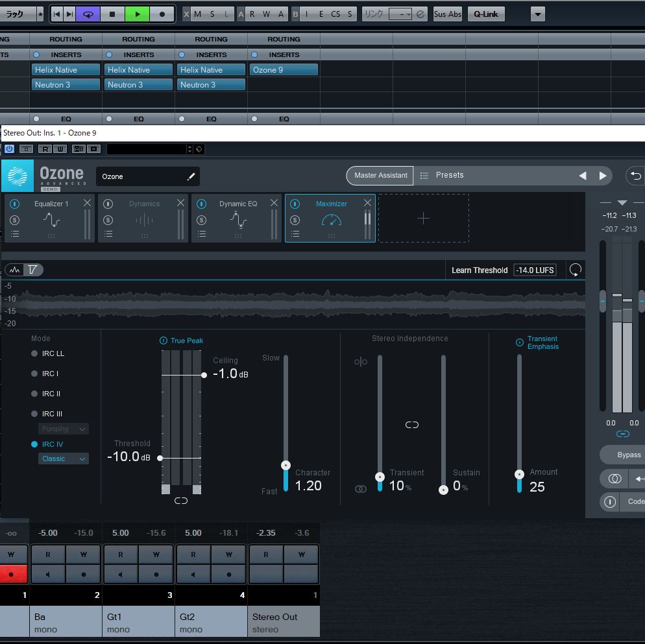Click the Character slider handle
Screen dimensions: 645x644
click(x=286, y=465)
